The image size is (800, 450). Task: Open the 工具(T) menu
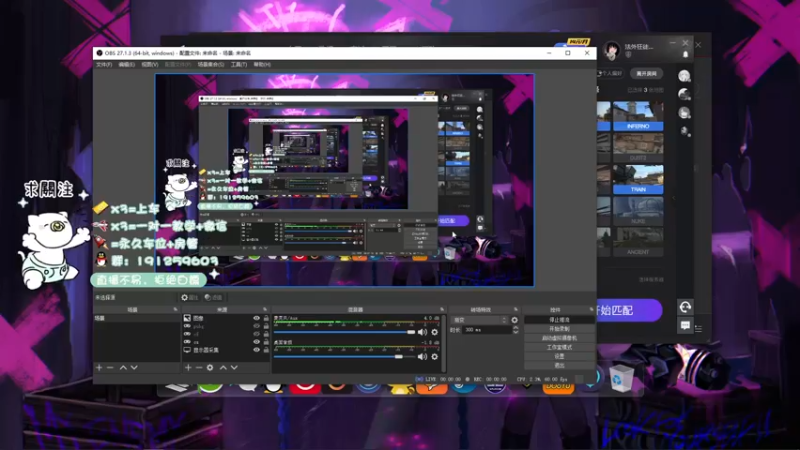(x=239, y=65)
